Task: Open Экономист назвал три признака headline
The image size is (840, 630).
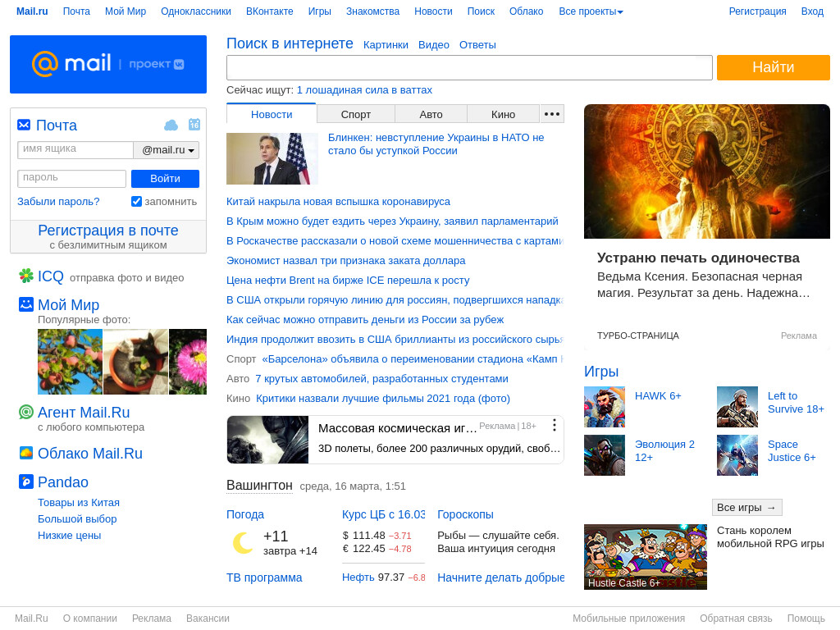Action: coord(345,260)
